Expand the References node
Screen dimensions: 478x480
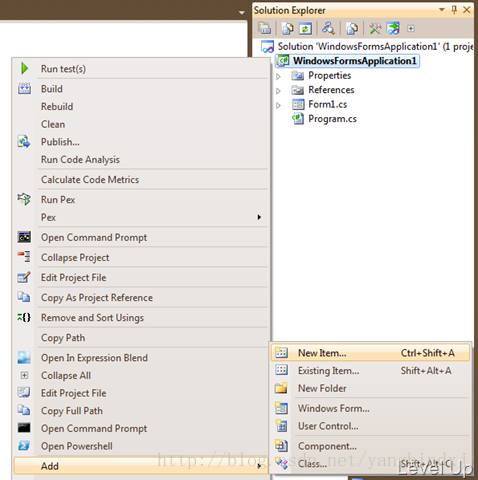coord(279,91)
